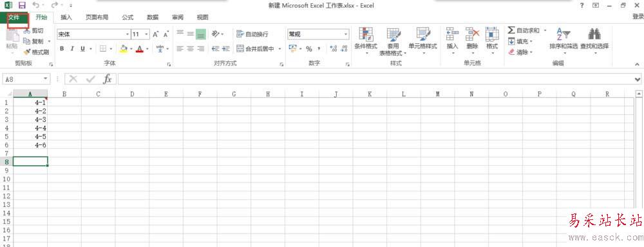Image resolution: width=644 pixels, height=247 pixels.
Task: Click the accounting number format icon
Action: click(x=292, y=49)
